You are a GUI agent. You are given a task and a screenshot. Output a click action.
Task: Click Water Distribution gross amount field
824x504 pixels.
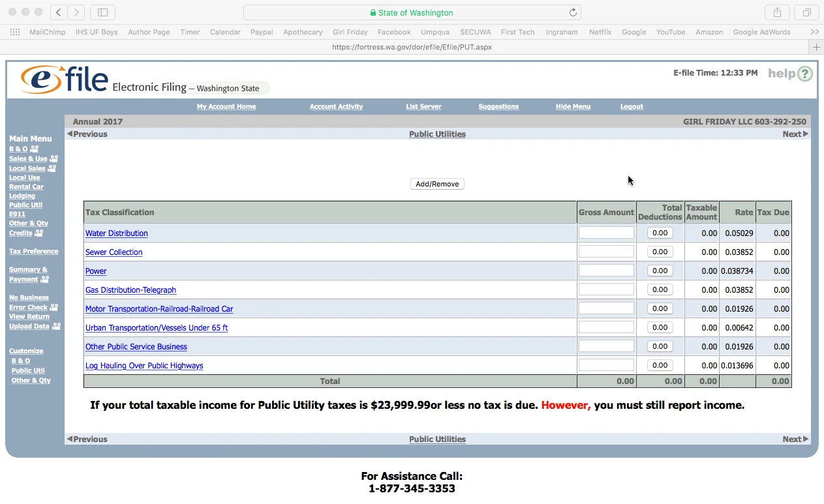(606, 233)
